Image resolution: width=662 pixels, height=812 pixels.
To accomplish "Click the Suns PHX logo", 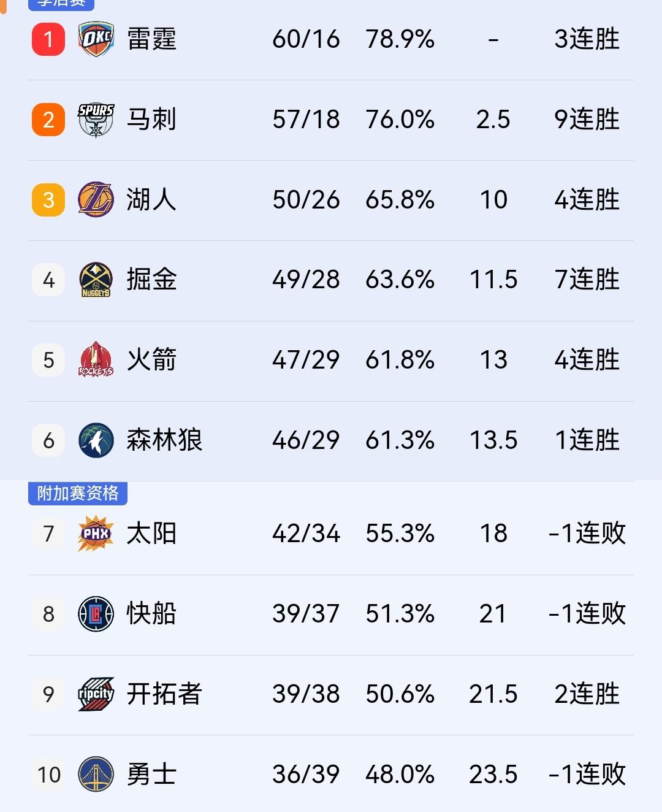I will click(93, 534).
